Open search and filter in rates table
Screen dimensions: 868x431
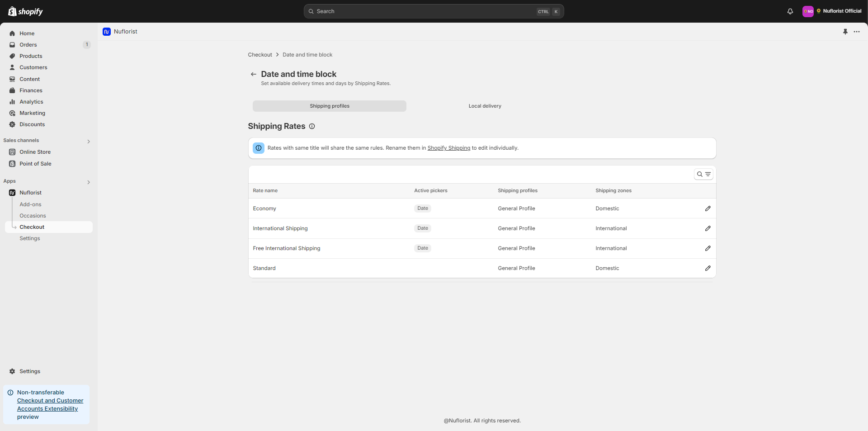click(x=703, y=174)
